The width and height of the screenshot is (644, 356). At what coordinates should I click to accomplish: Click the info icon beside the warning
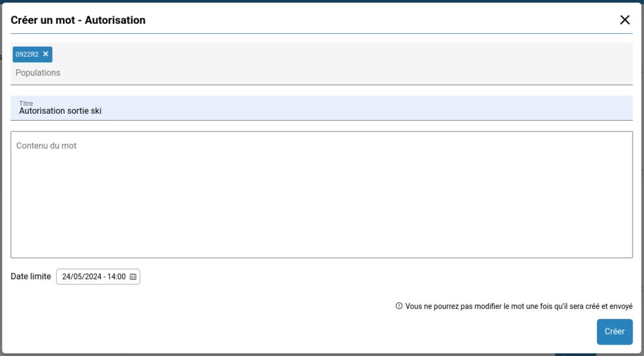coord(399,306)
